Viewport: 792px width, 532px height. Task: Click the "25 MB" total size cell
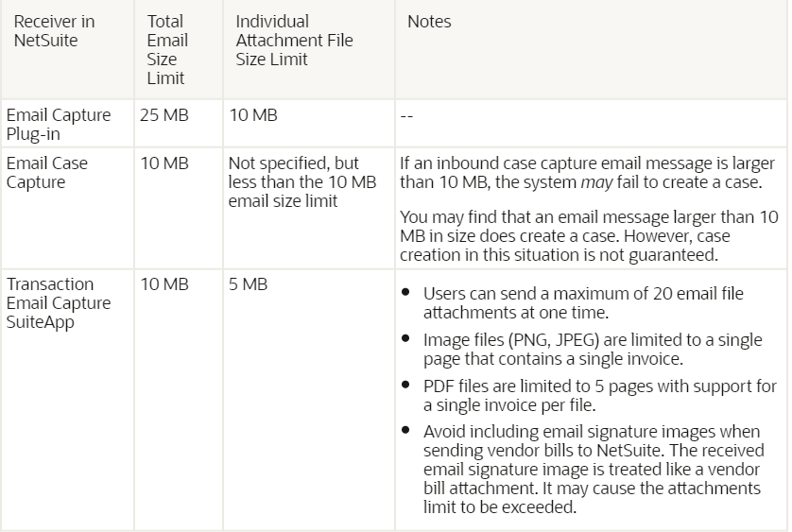pyautogui.click(x=164, y=115)
